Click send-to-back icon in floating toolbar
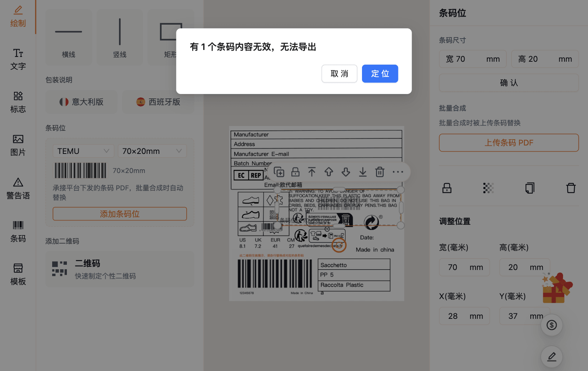The width and height of the screenshot is (588, 371). coord(363,172)
